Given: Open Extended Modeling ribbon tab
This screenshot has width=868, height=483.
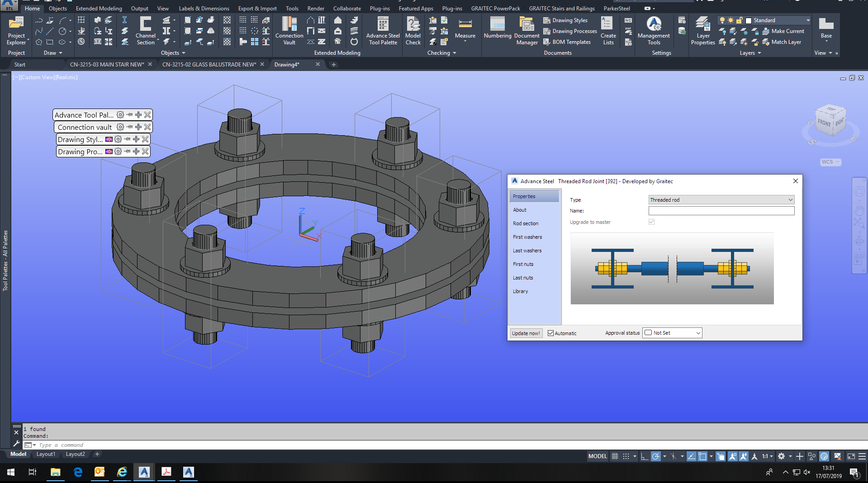Looking at the screenshot, I should click(x=99, y=8).
